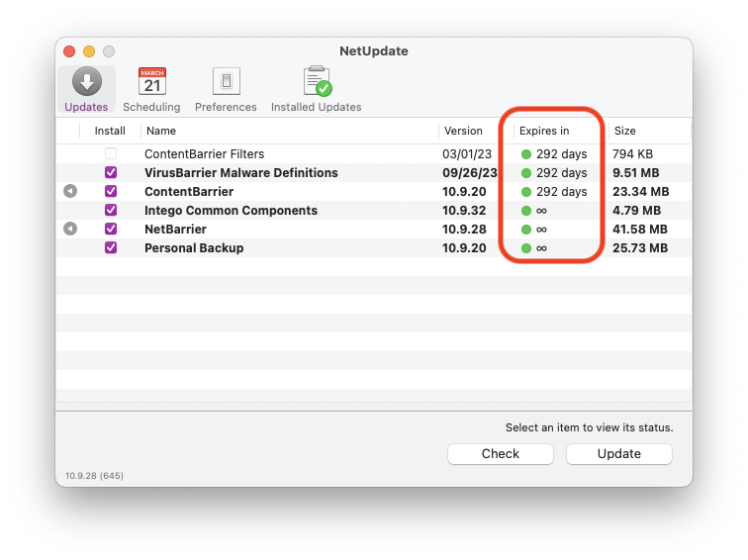Uncheck the ContentBarrier 10.9.20 install checkbox
This screenshot has width=748, height=560.
point(111,191)
